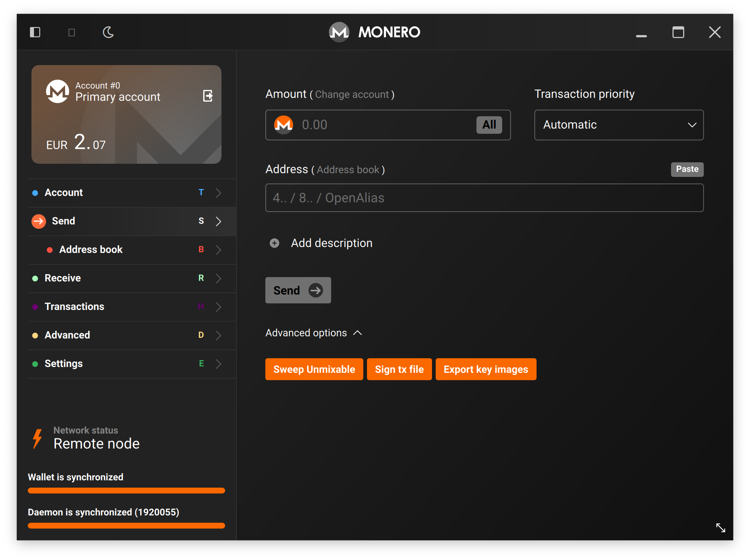Open the Transaction priority Automatic dropdown

619,125
